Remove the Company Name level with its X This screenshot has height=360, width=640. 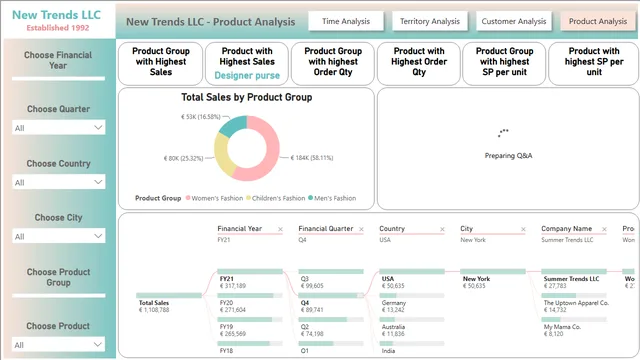tap(604, 229)
